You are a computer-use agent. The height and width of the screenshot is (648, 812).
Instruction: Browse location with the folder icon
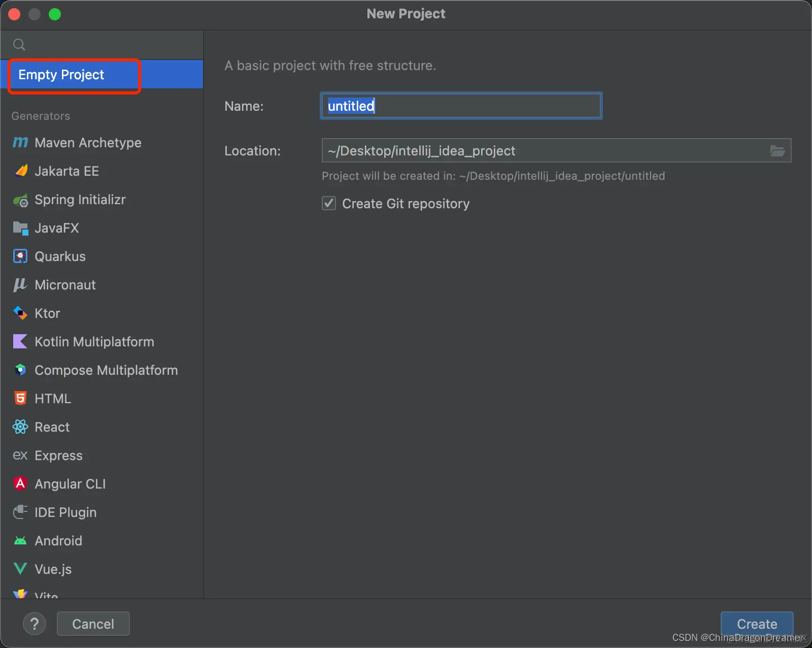click(x=777, y=151)
